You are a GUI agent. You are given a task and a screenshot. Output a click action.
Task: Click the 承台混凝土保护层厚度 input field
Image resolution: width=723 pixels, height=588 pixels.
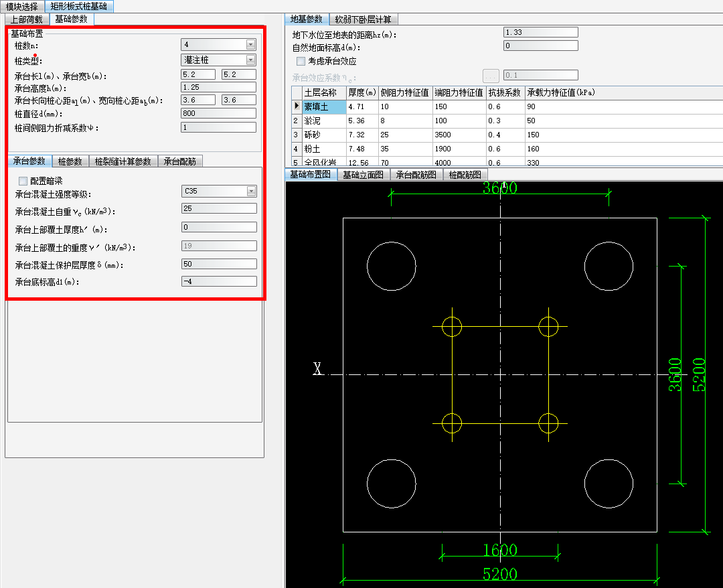point(219,264)
